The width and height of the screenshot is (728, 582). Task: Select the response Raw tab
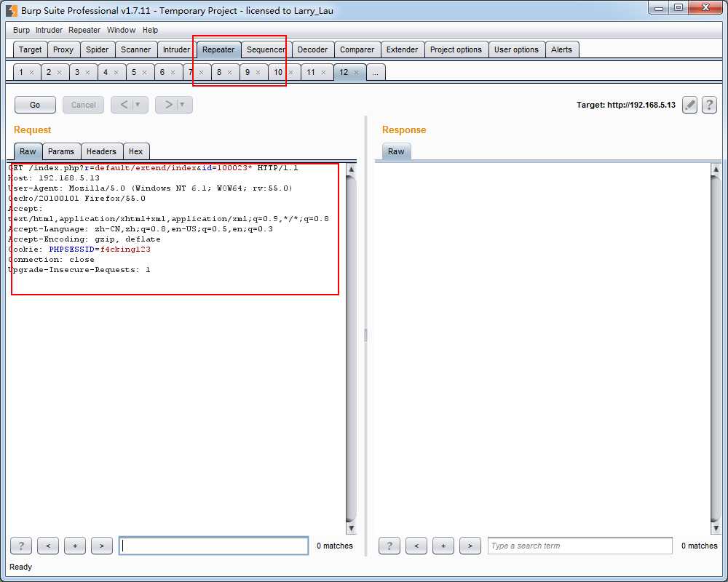396,151
